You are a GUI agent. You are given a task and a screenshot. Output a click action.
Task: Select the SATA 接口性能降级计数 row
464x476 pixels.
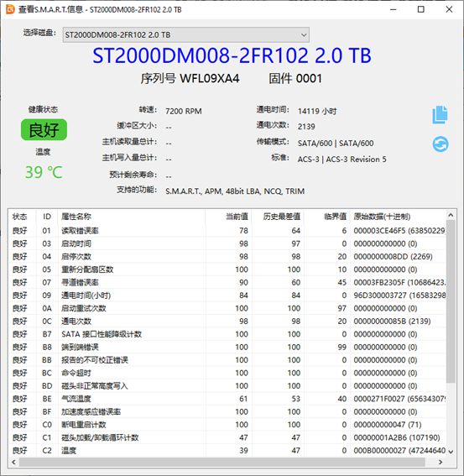click(x=227, y=334)
